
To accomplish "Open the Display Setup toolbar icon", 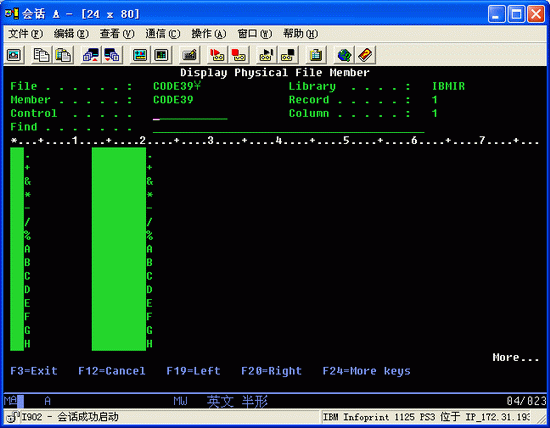I will point(140,55).
